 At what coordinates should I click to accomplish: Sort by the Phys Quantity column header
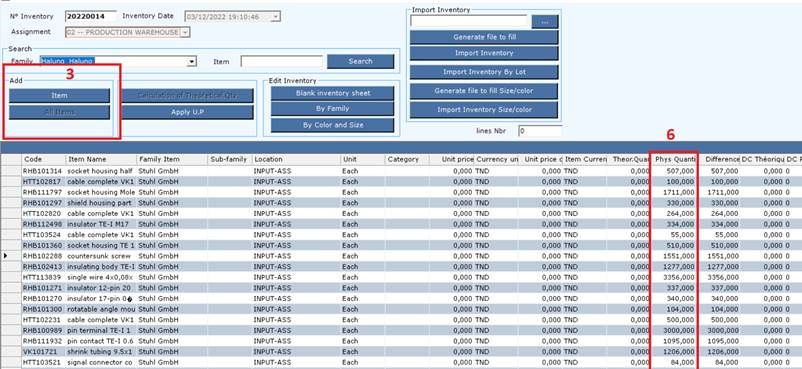click(x=675, y=160)
